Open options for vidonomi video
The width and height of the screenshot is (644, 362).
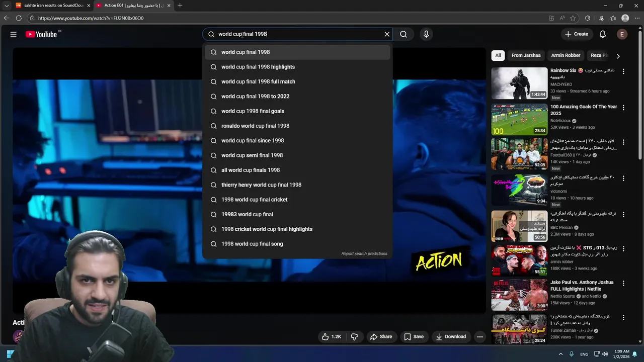pyautogui.click(x=623, y=178)
